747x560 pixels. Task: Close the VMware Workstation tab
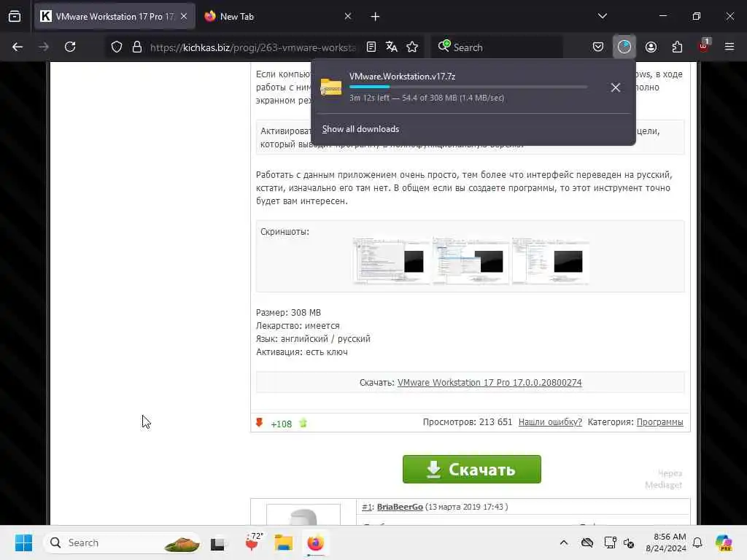coord(184,16)
